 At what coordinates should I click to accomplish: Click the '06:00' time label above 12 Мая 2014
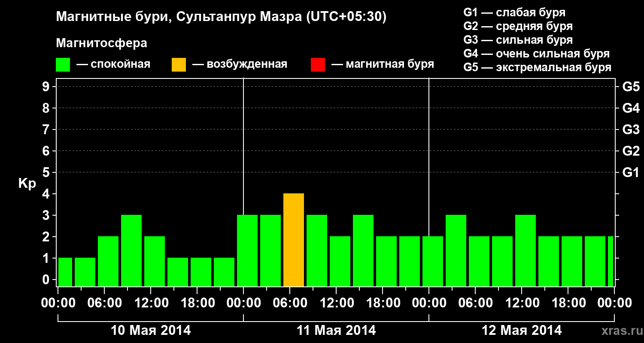click(475, 303)
